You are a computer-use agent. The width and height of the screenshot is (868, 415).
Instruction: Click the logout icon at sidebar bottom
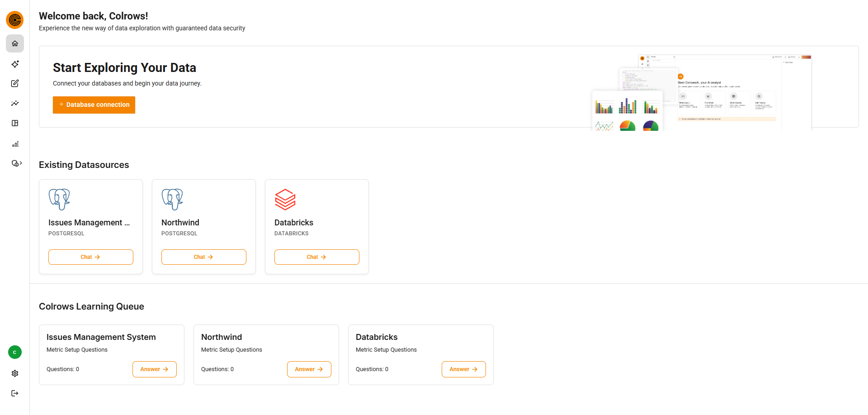(15, 393)
